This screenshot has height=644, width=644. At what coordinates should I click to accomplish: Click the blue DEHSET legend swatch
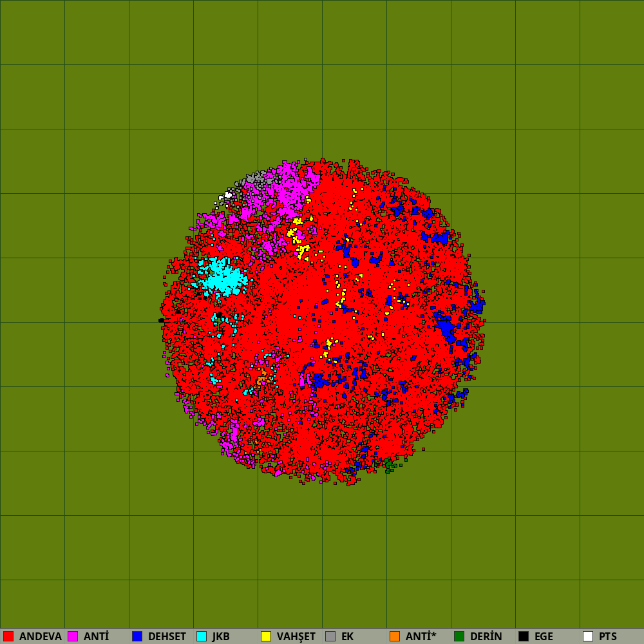[137, 636]
